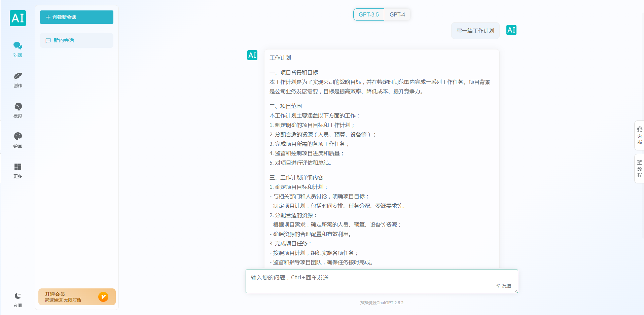Click the line 1. 确定项目目标和计划：
Screen dimensions: 644x315
(299, 187)
